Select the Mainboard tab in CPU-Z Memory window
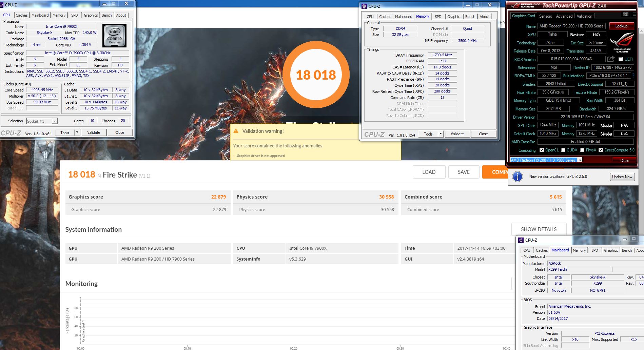This screenshot has width=644, height=350. [404, 17]
